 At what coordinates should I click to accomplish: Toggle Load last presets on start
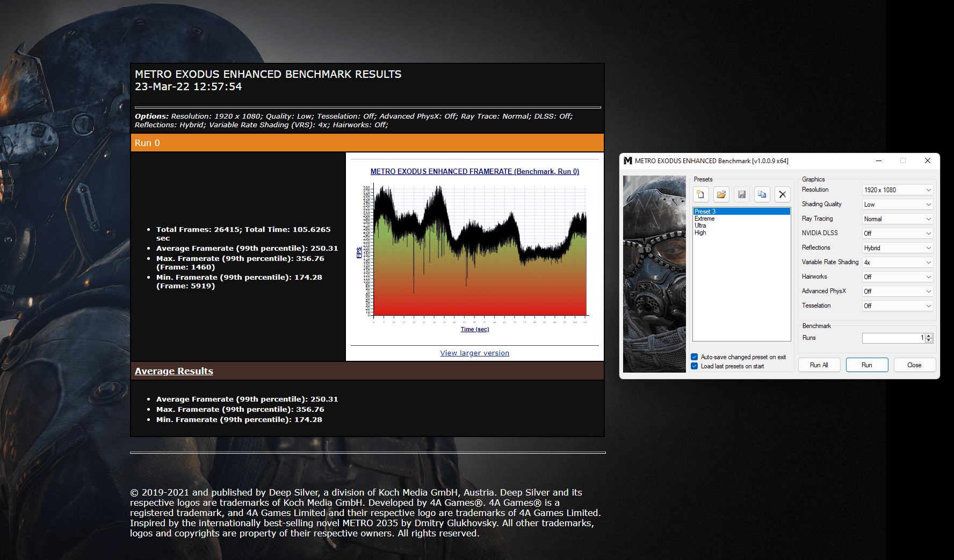pos(727,366)
